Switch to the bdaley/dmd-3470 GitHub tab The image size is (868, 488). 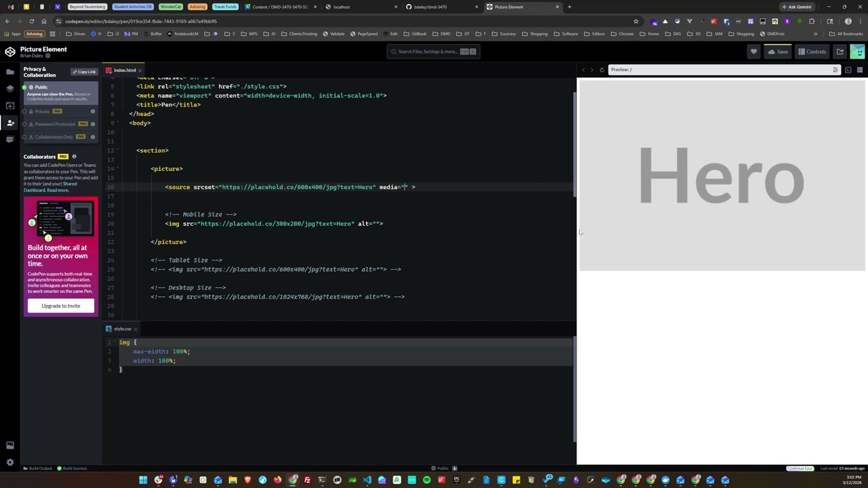coord(441,7)
